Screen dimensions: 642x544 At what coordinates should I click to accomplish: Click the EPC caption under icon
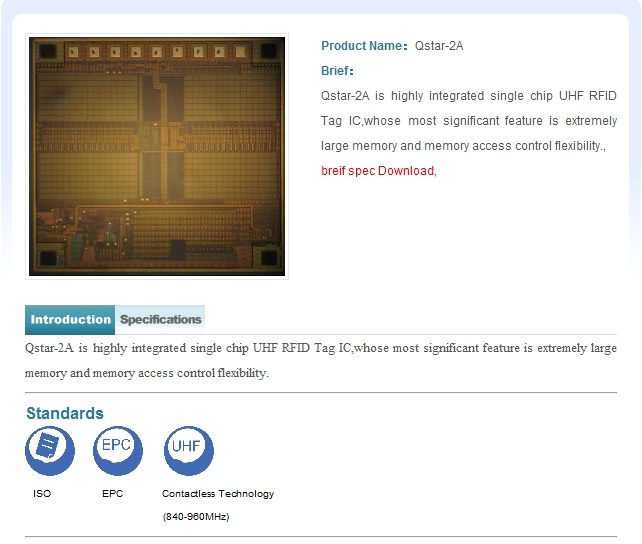click(x=113, y=494)
